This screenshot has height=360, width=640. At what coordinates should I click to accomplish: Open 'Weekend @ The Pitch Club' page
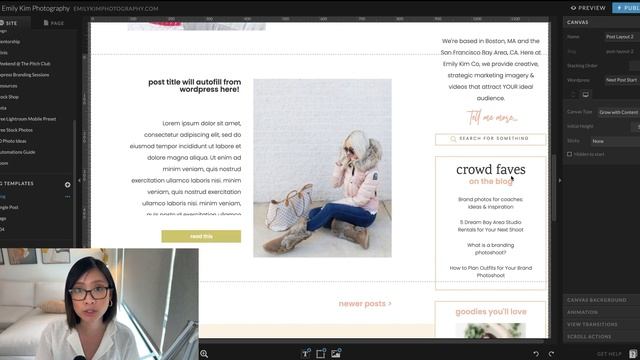(x=25, y=64)
